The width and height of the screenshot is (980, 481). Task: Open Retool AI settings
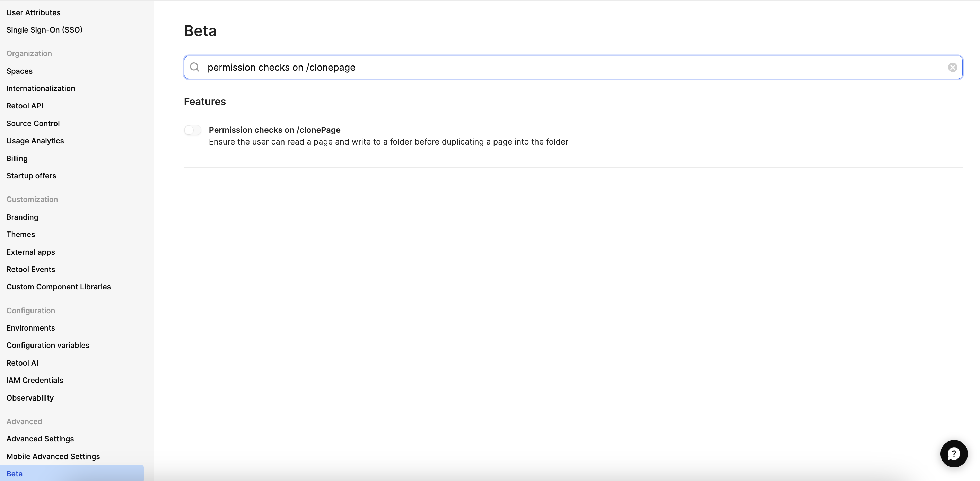[x=23, y=363]
